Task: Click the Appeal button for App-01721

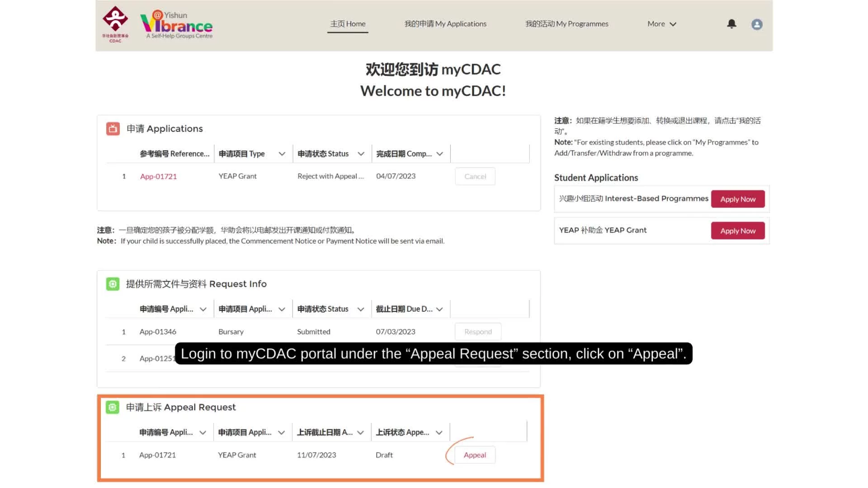Action: coord(475,455)
